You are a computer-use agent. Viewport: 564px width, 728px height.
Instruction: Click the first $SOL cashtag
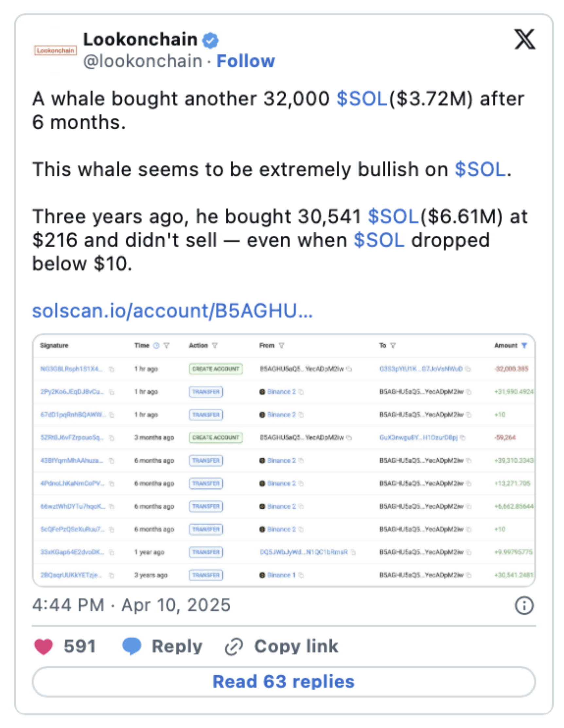click(362, 99)
